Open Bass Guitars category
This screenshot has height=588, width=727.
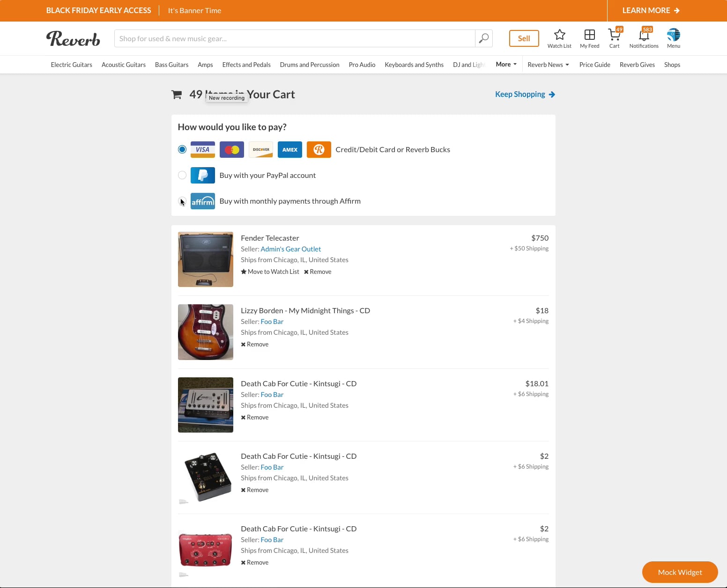coord(172,65)
